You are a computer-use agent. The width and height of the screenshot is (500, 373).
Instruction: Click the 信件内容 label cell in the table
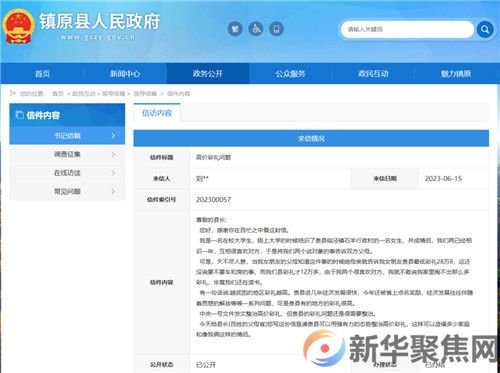tap(162, 282)
